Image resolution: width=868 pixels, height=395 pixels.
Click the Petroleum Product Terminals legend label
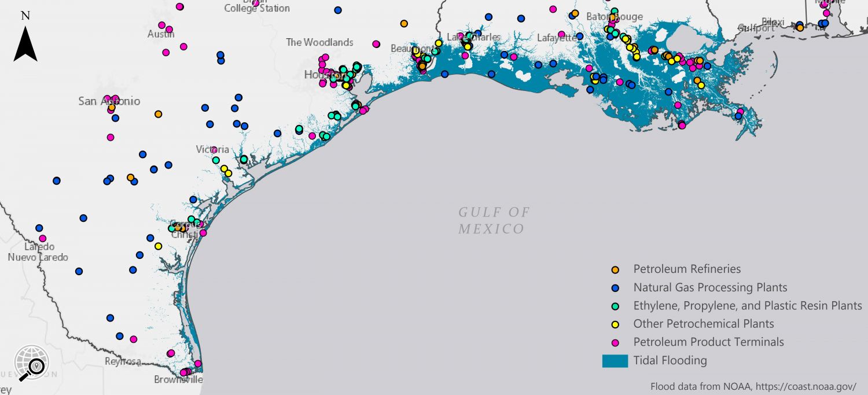708,342
